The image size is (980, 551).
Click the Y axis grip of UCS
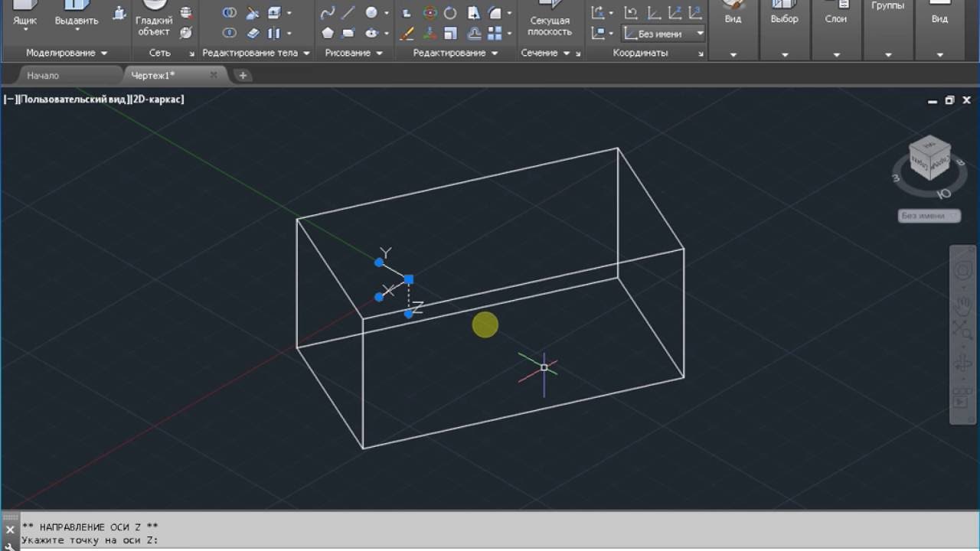pyautogui.click(x=379, y=262)
